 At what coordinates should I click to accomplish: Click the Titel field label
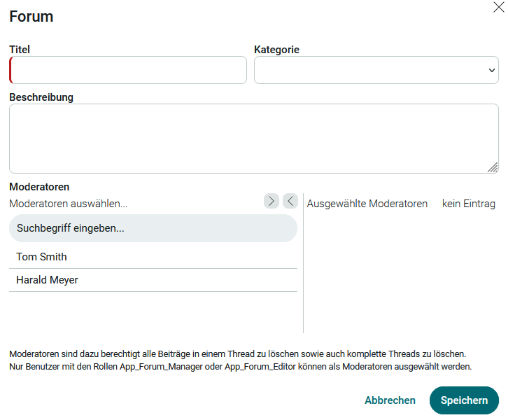tap(20, 50)
